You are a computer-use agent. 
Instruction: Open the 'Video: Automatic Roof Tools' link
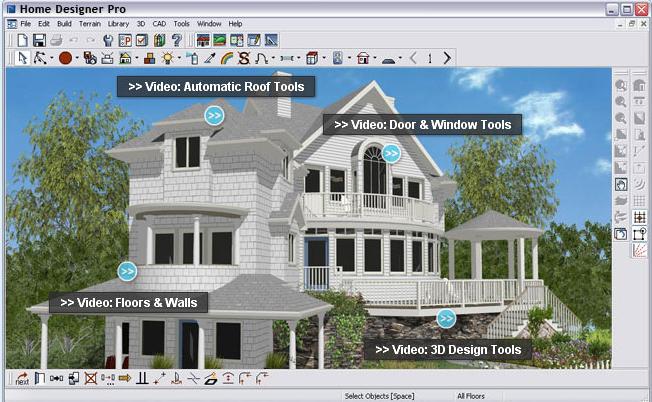click(216, 86)
